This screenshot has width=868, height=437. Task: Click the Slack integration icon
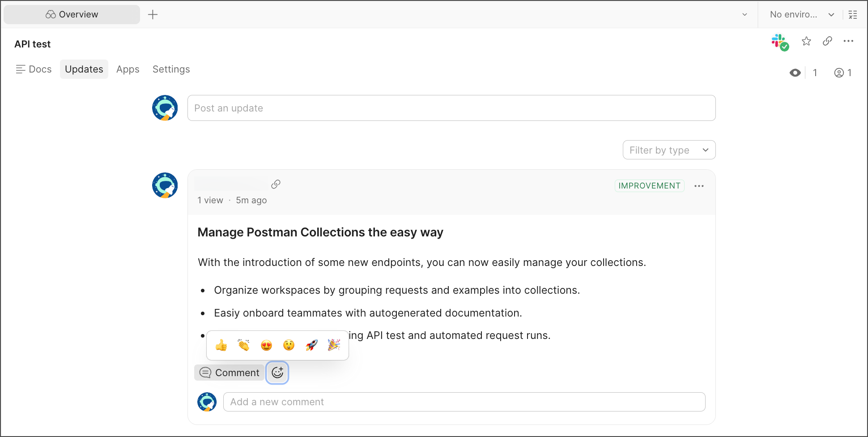[x=780, y=42]
